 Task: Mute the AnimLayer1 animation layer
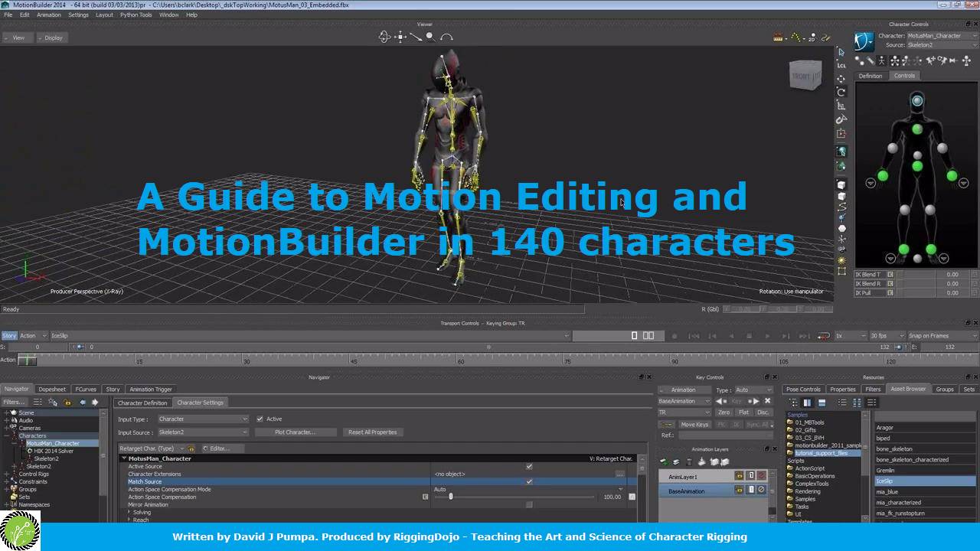(761, 476)
